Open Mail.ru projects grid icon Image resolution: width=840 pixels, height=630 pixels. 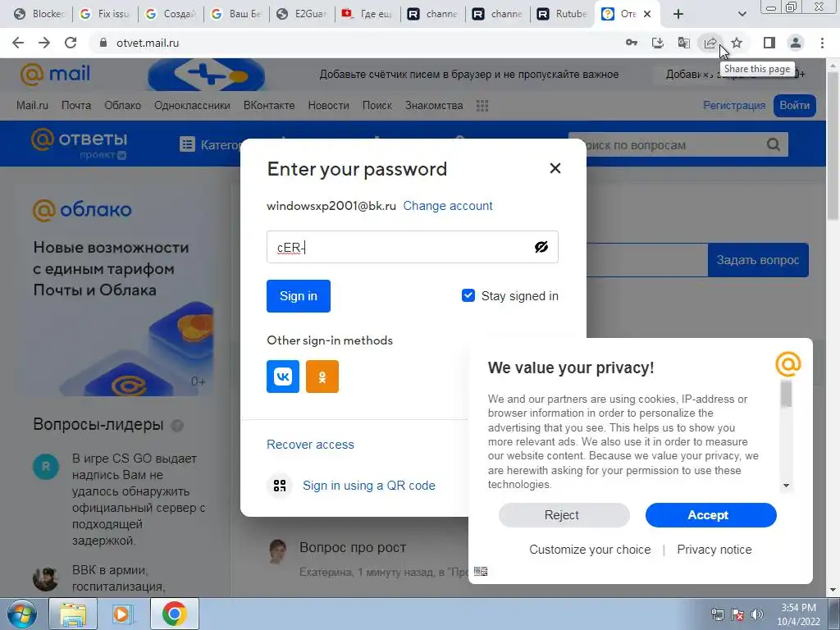482,106
